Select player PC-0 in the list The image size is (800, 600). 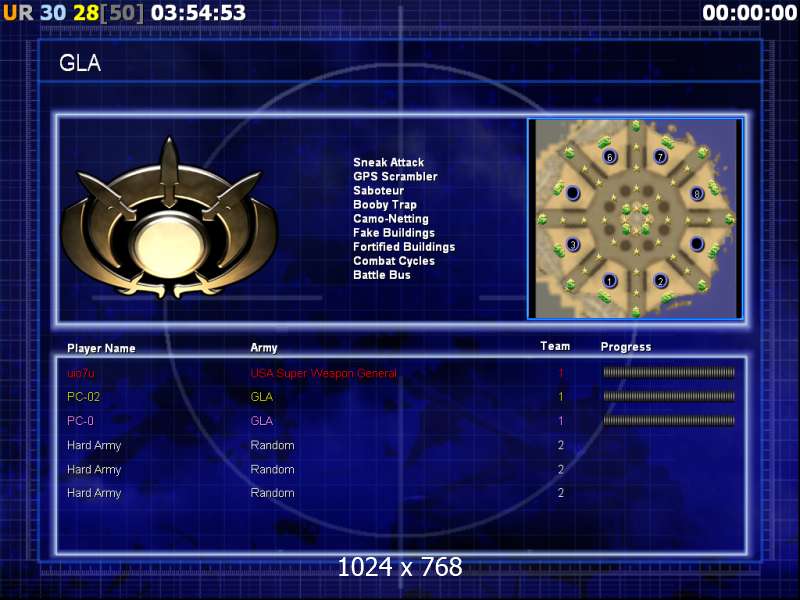point(80,421)
